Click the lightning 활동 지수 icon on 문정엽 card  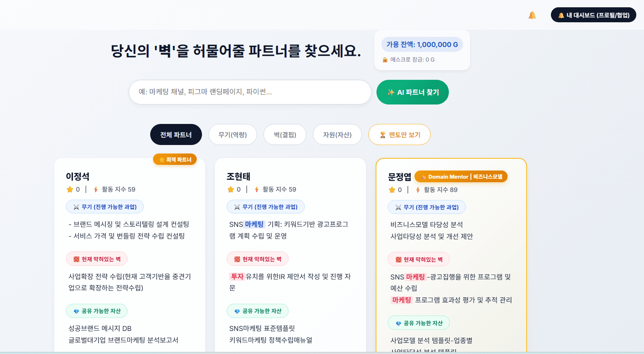click(x=418, y=190)
